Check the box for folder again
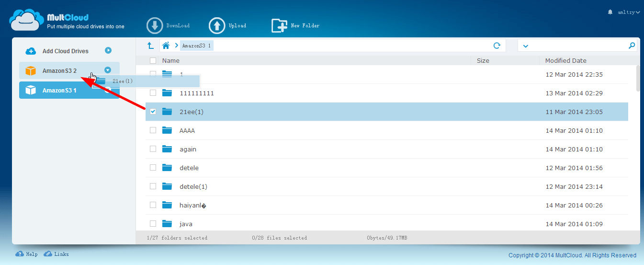The image size is (644, 265). pos(153,149)
